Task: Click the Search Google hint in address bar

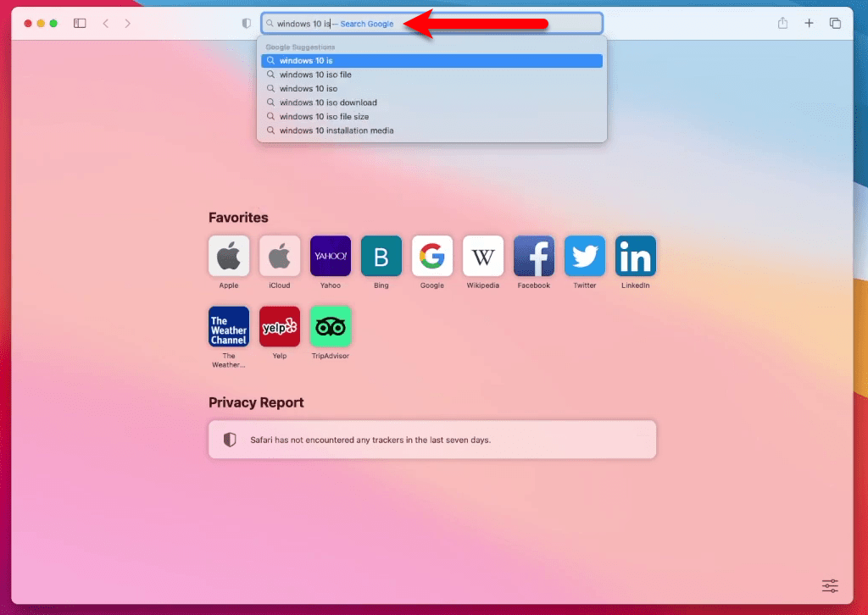Action: click(x=367, y=24)
